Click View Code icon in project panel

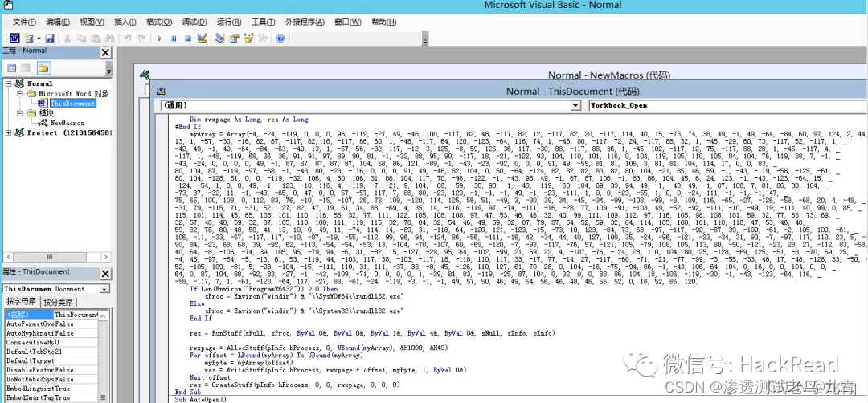click(11, 68)
